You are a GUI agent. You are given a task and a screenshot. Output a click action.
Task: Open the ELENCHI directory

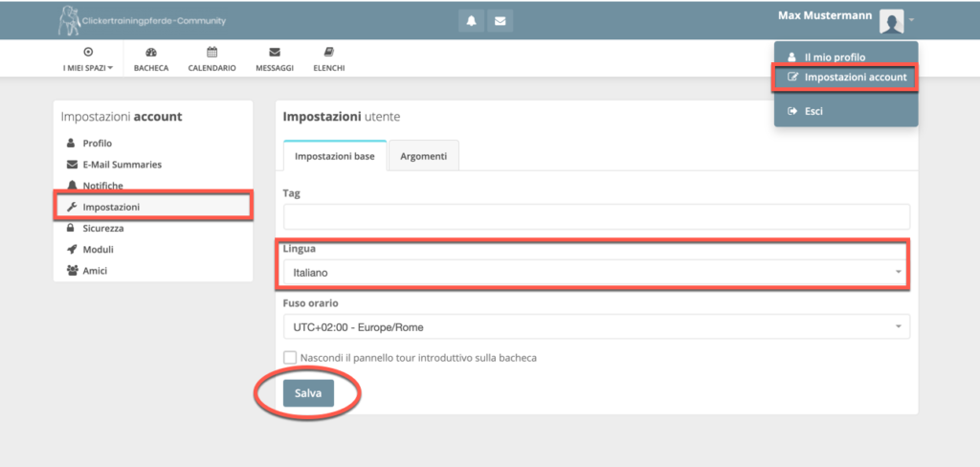pyautogui.click(x=329, y=59)
